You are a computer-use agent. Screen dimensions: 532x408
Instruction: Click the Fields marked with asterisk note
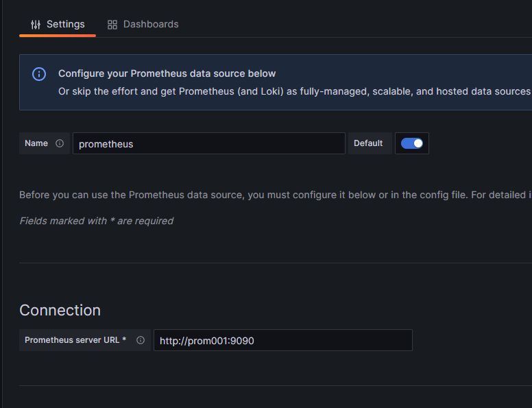(97, 221)
